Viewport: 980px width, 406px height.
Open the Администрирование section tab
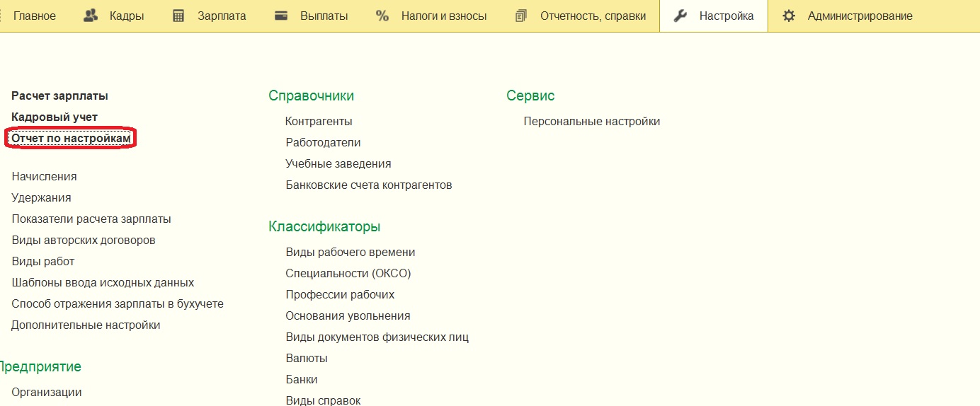[860, 16]
